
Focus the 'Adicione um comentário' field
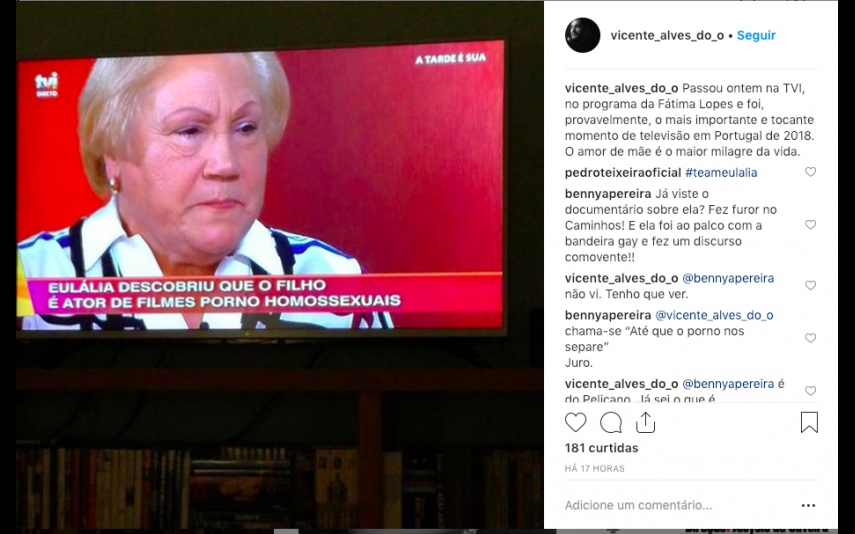coord(676,505)
